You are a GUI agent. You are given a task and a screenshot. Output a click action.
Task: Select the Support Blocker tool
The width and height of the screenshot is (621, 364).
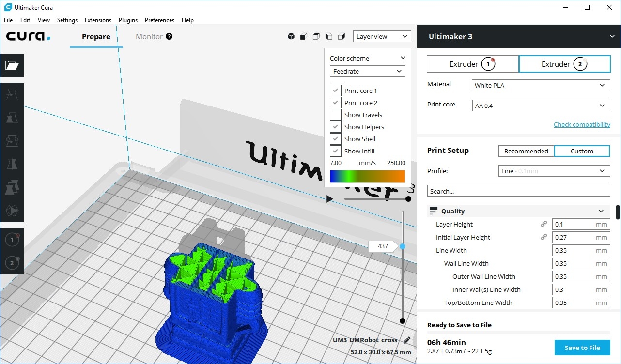click(x=12, y=211)
